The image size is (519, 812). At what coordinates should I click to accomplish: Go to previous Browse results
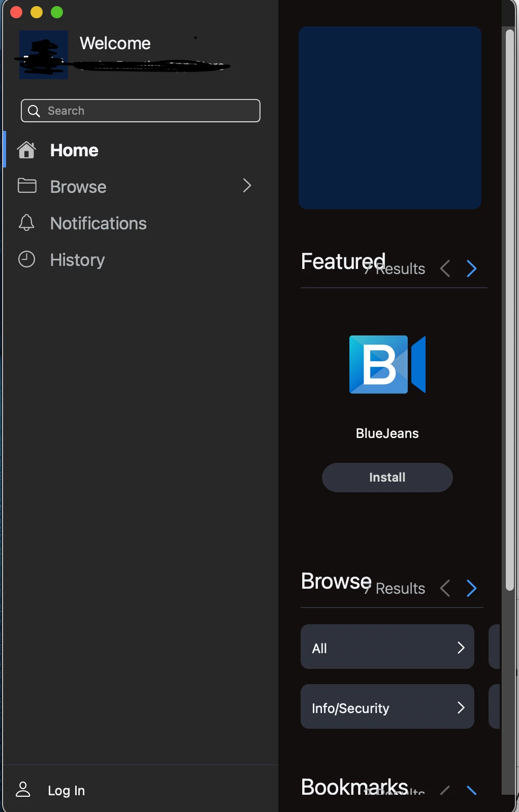tap(445, 588)
